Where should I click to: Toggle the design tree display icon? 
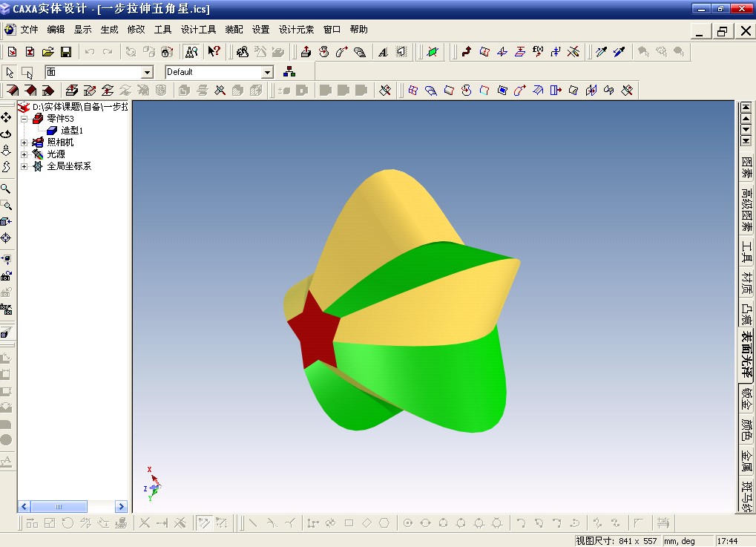coord(191,52)
